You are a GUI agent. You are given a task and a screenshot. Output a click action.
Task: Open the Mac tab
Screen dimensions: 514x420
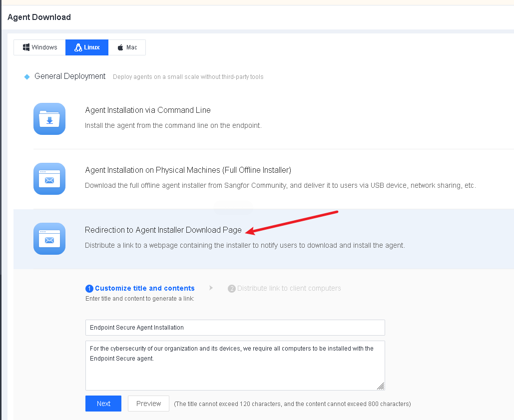click(x=127, y=47)
